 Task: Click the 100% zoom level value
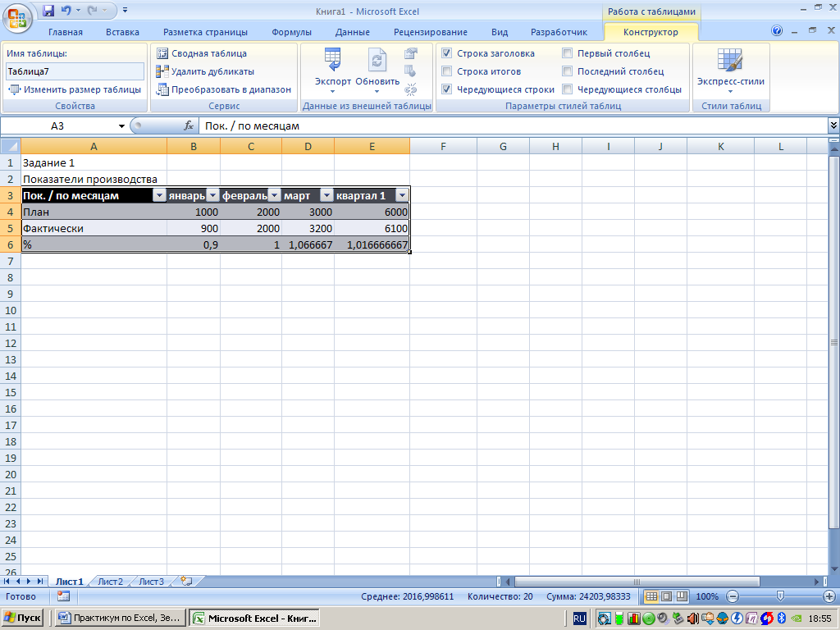tap(706, 596)
